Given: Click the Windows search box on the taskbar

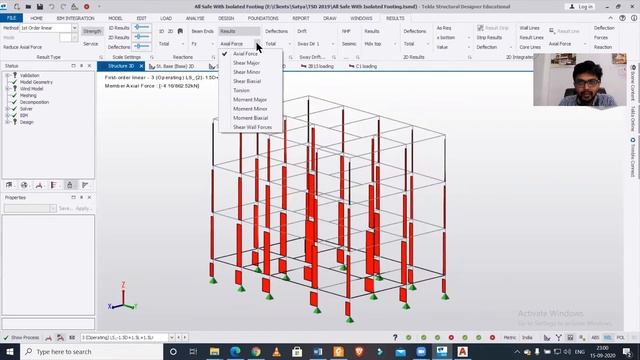Looking at the screenshot, I should click(x=91, y=351).
